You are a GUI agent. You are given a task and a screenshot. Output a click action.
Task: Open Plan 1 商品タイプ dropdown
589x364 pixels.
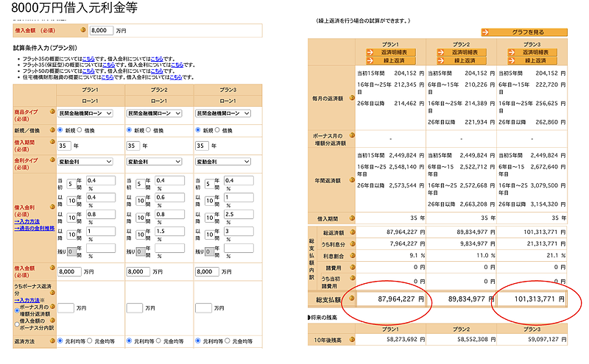(x=85, y=113)
